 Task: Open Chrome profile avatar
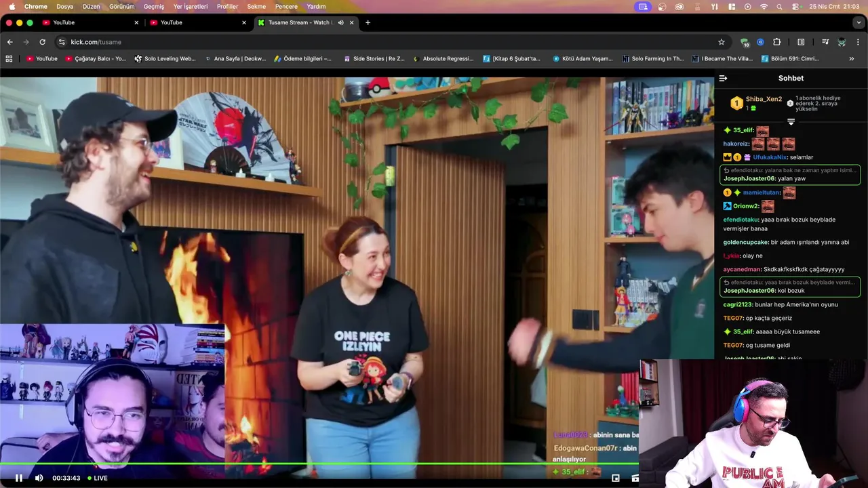point(842,42)
